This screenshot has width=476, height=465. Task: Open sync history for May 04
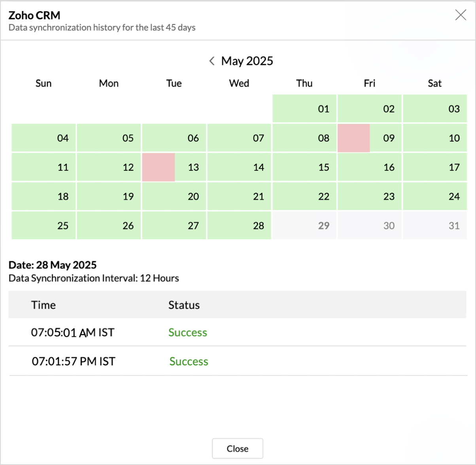[x=43, y=138]
